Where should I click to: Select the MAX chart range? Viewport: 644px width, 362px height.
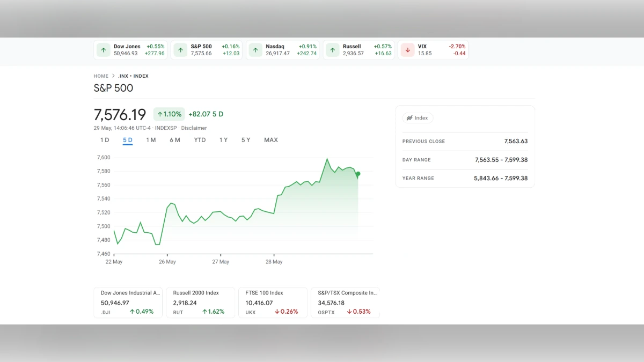pyautogui.click(x=271, y=140)
